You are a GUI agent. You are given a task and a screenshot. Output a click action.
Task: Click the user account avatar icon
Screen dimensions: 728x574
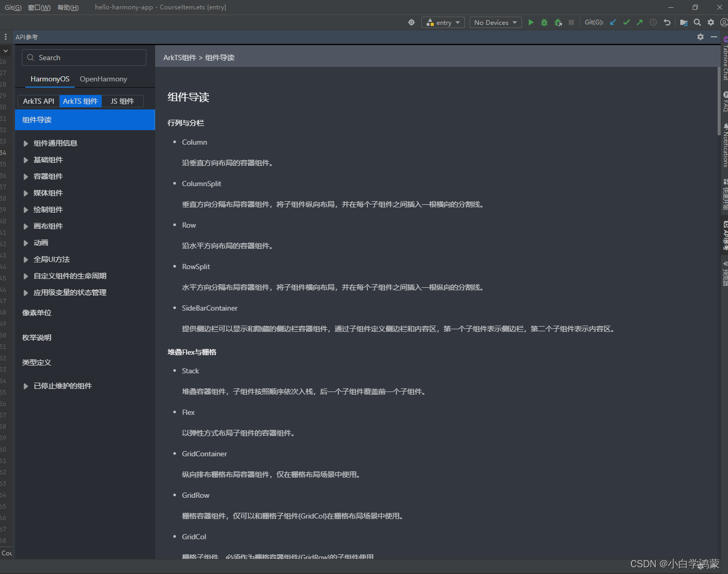pyautogui.click(x=724, y=22)
